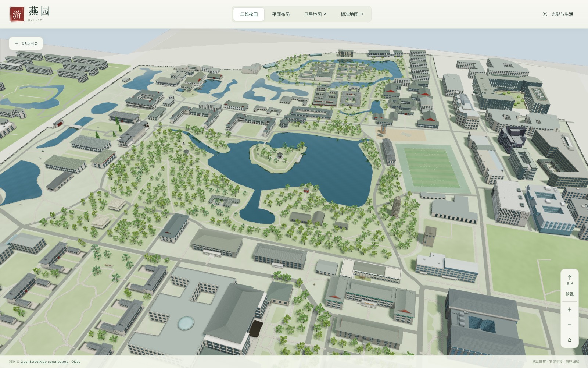Open the 卫星地图 external link tab

[x=315, y=14]
